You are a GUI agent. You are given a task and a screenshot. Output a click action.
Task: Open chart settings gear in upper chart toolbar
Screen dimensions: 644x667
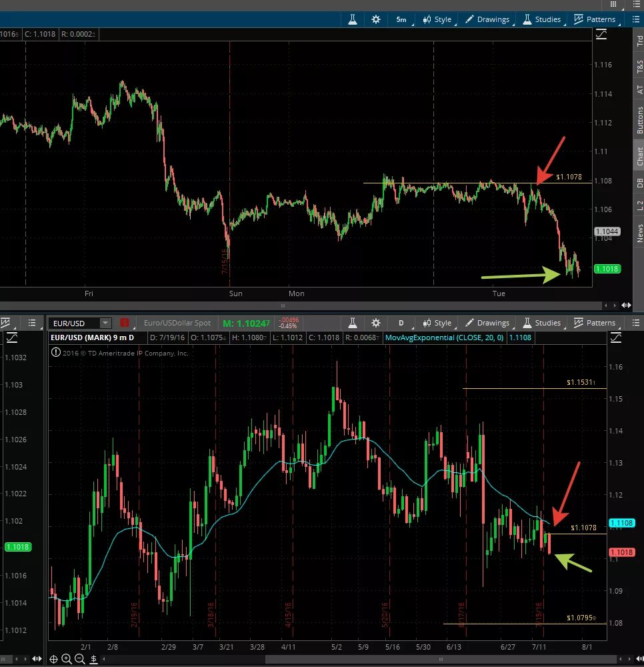tap(376, 19)
